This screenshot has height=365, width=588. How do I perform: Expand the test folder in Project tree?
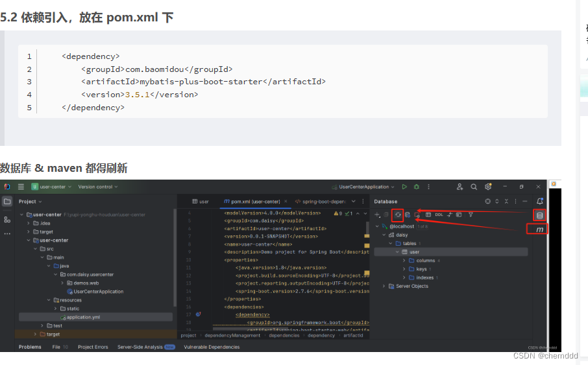coord(42,325)
